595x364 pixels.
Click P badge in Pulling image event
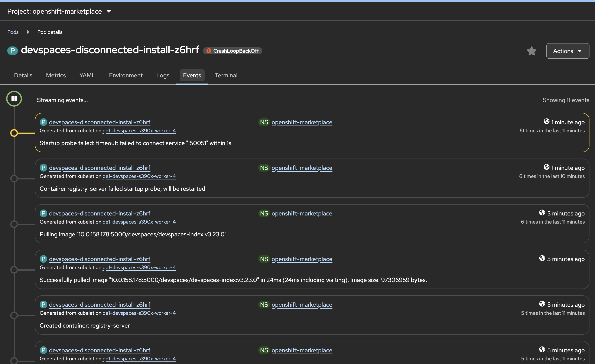click(x=43, y=213)
